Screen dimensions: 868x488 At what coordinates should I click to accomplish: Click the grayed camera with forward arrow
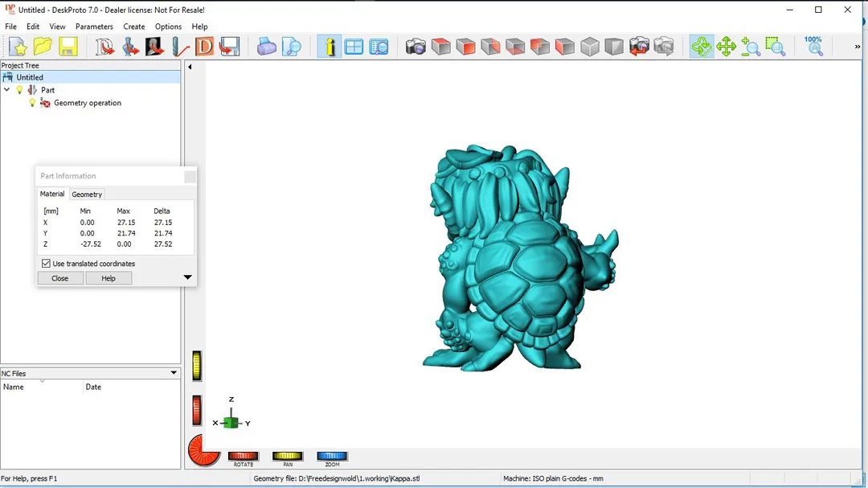coord(664,47)
